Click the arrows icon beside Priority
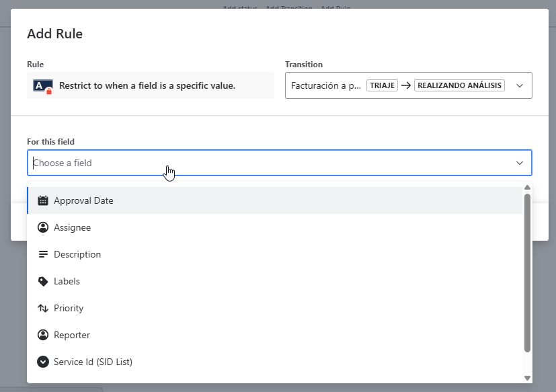Screen dimensions: 556x392 pos(43,308)
